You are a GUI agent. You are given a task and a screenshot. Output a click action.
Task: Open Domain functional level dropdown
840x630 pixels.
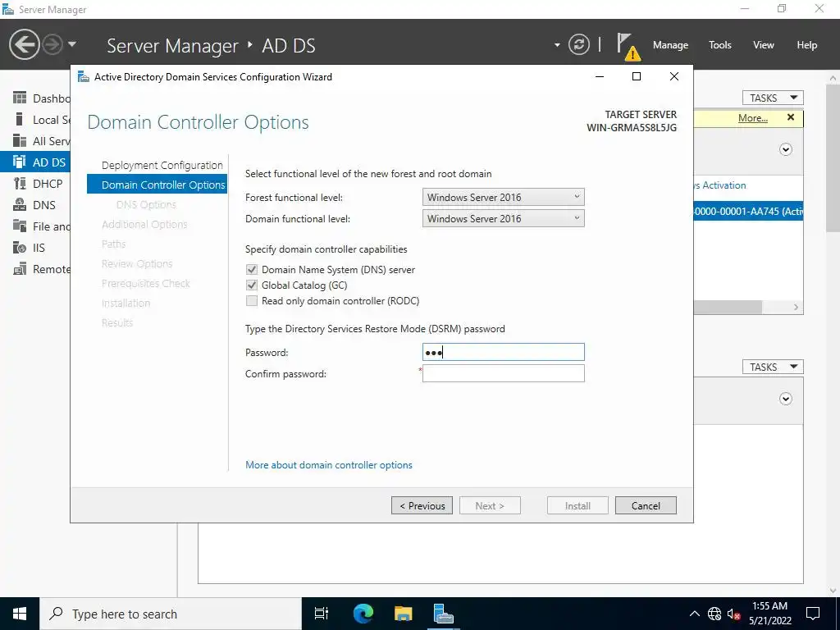(503, 218)
